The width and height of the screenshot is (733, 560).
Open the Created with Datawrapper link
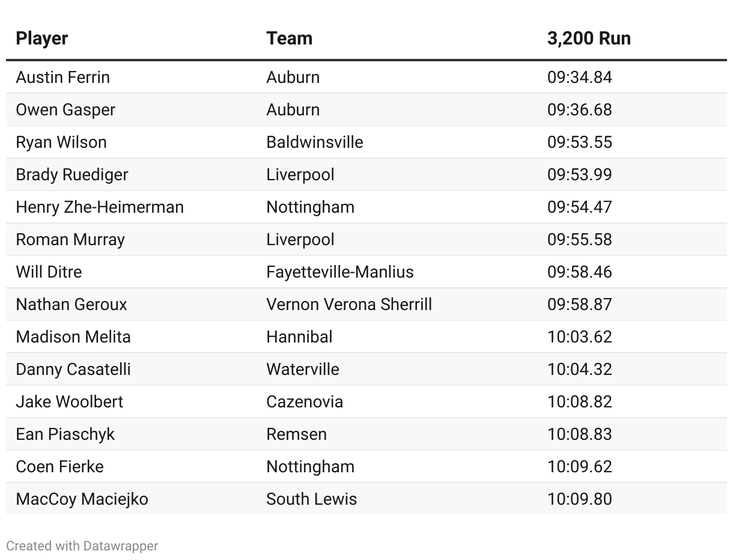coord(82,546)
